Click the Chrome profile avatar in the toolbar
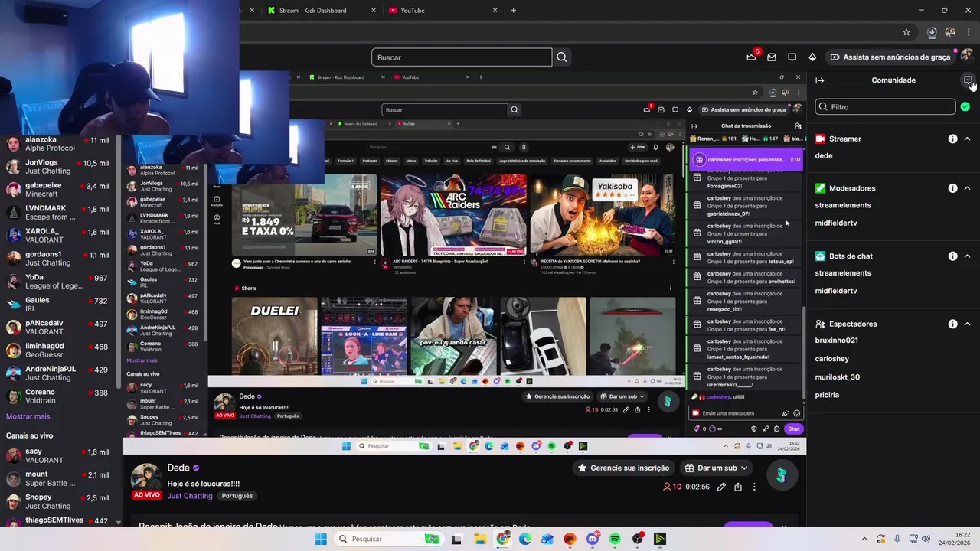The image size is (980, 551). point(950,32)
